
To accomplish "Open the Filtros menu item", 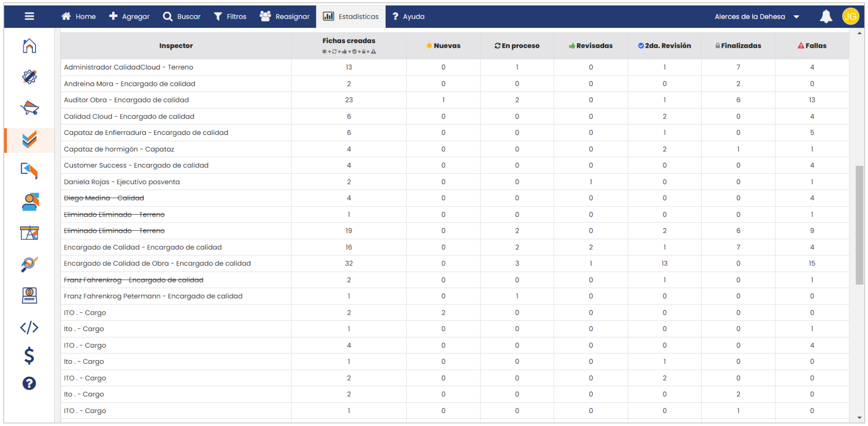I will click(x=230, y=17).
